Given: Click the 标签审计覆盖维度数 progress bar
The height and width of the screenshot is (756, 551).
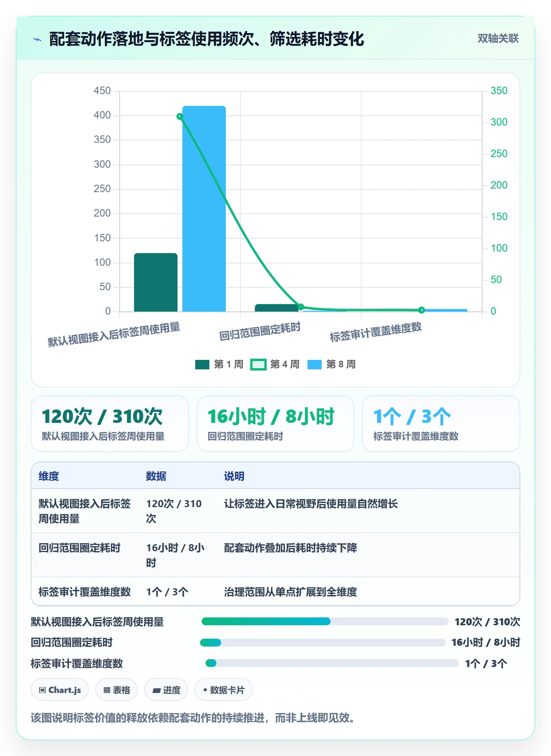Looking at the screenshot, I should (332, 663).
